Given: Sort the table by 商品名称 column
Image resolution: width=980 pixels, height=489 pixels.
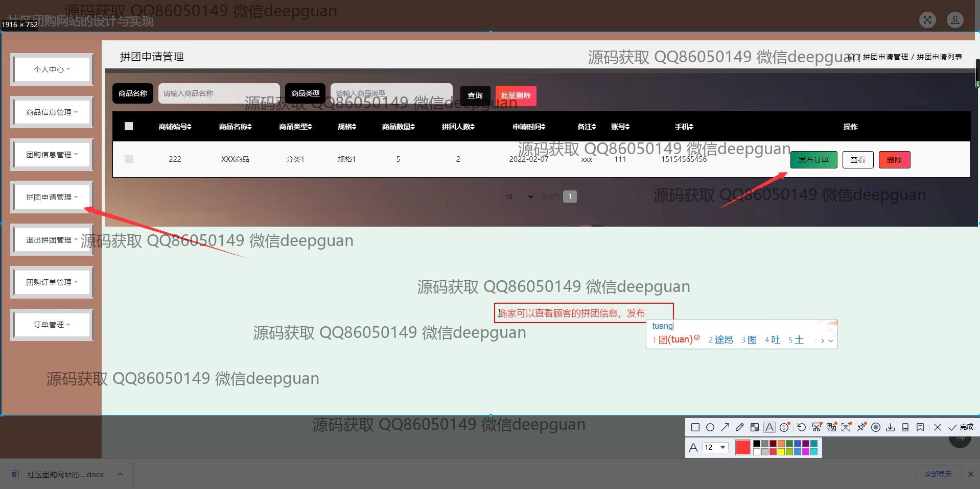Looking at the screenshot, I should tap(235, 127).
